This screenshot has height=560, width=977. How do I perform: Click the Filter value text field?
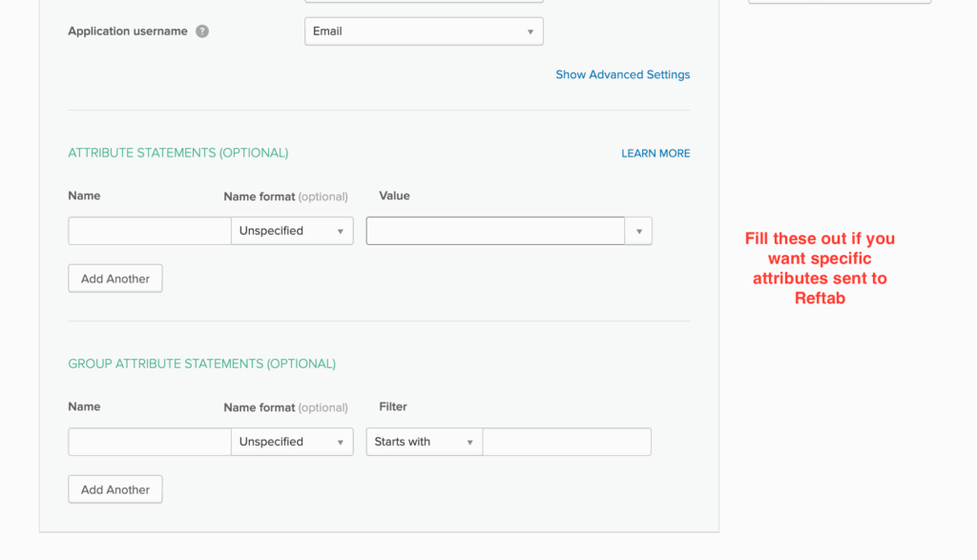point(567,442)
